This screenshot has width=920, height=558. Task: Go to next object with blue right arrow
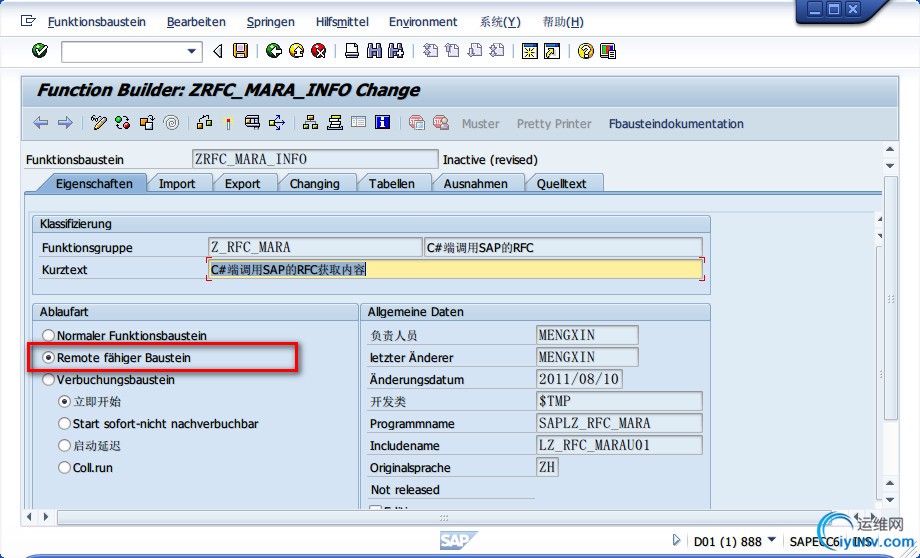(x=65, y=123)
